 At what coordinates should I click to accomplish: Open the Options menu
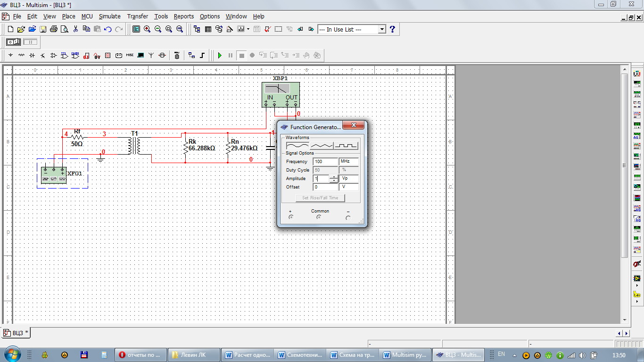(210, 16)
